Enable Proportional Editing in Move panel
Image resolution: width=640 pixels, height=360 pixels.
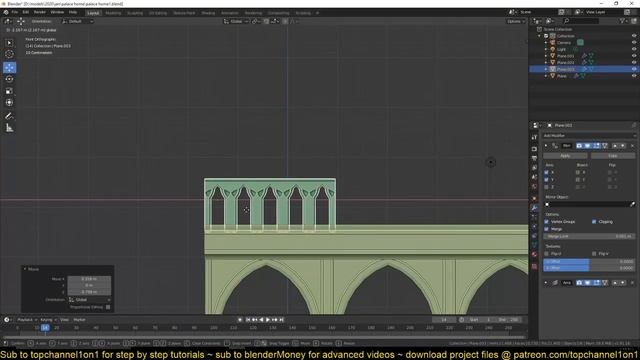tap(108, 307)
